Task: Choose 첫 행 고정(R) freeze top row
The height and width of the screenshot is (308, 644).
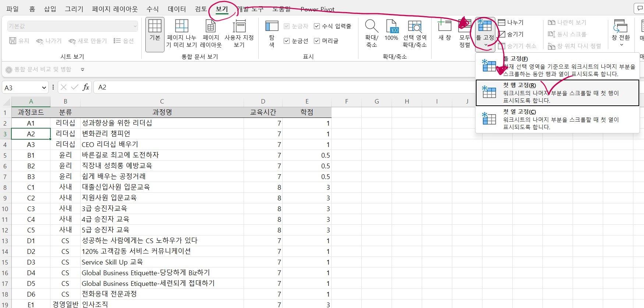Action: [x=557, y=93]
